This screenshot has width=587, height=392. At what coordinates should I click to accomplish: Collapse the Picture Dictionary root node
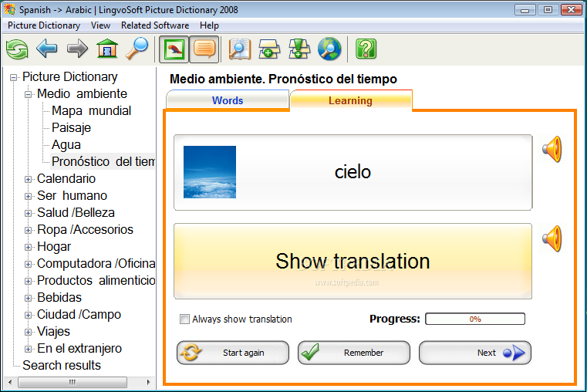(x=13, y=77)
